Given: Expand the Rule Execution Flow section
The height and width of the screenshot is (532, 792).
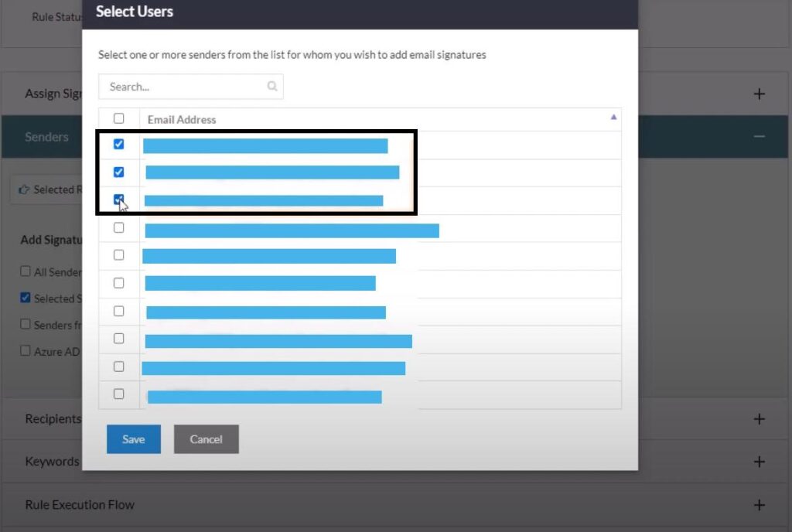Looking at the screenshot, I should click(759, 504).
